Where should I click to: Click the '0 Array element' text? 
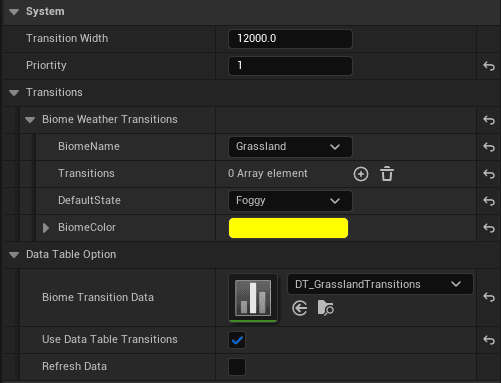pyautogui.click(x=268, y=174)
